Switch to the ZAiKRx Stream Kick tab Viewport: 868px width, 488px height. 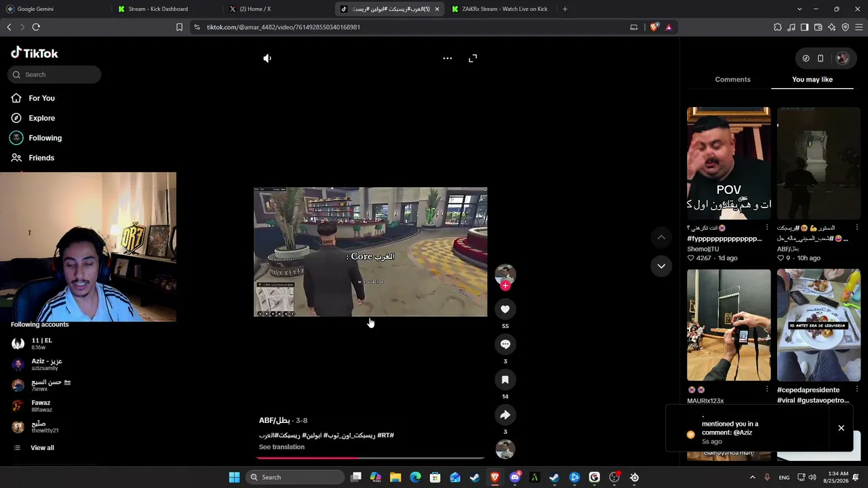(x=499, y=9)
